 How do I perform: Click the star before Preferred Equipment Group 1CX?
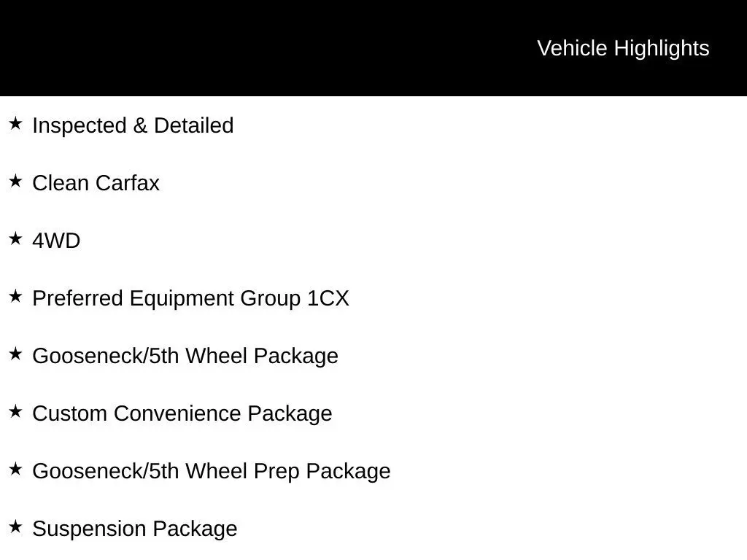pyautogui.click(x=15, y=297)
